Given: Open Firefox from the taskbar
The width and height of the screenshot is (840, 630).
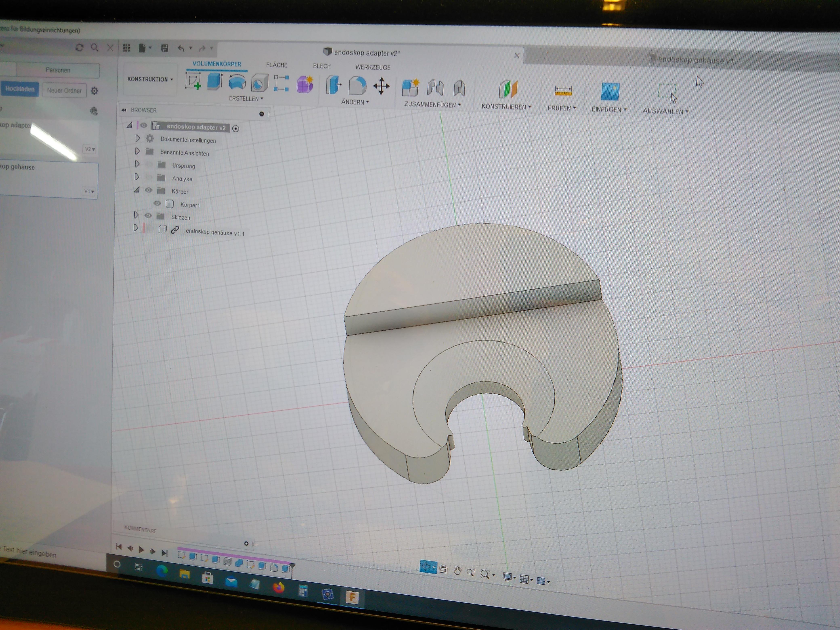Looking at the screenshot, I should [x=279, y=587].
